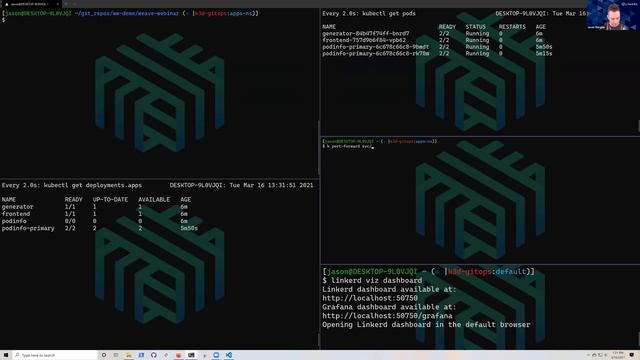Click the generator pod name row
The height and width of the screenshot is (360, 640).
tap(366, 34)
